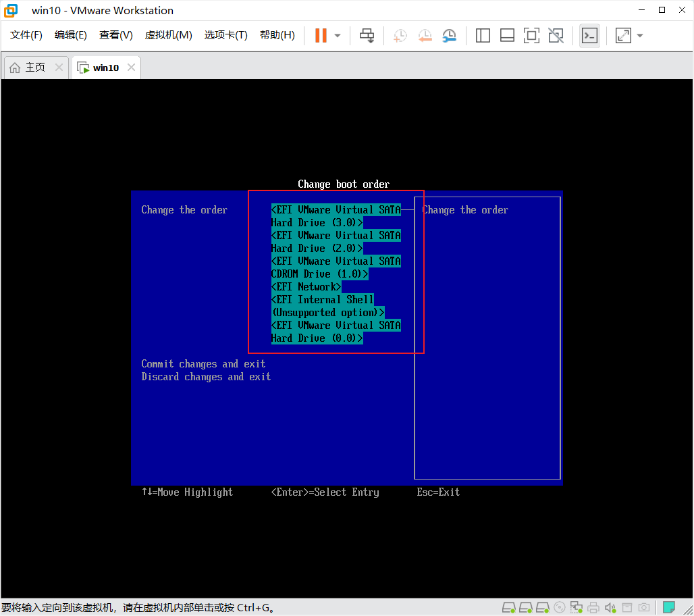Click the box-shaped device icon left of camera
The height and width of the screenshot is (616, 694).
click(x=627, y=608)
